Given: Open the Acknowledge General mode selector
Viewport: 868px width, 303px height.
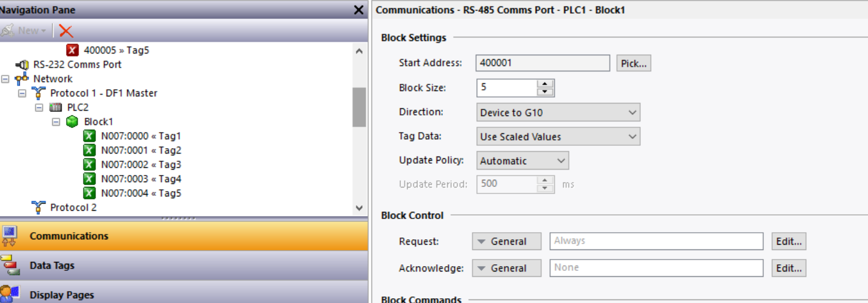Looking at the screenshot, I should coord(507,268).
